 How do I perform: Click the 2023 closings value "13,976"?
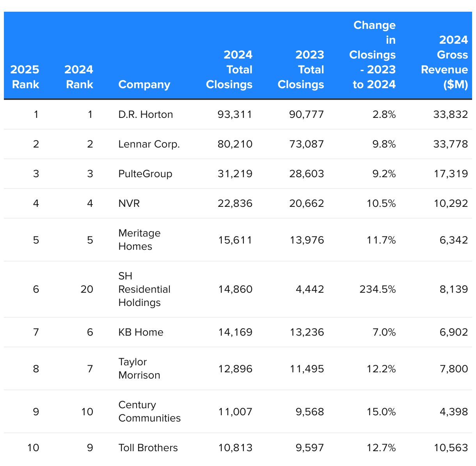[307, 240]
